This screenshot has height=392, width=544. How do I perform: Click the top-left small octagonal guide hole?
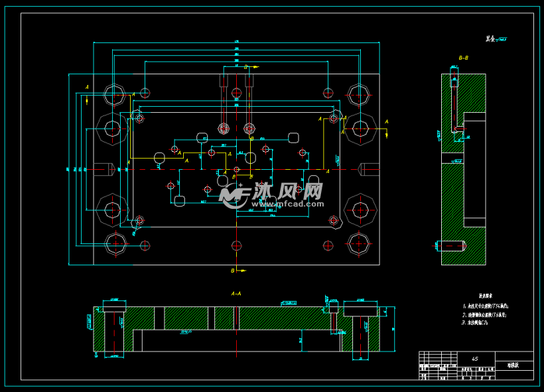[x=115, y=94]
